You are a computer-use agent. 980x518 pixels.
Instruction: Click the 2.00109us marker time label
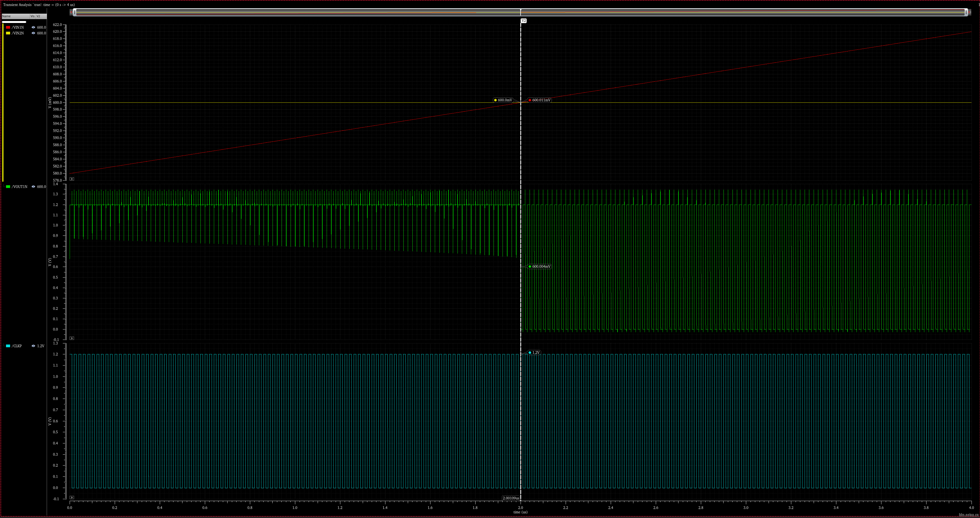tap(511, 498)
